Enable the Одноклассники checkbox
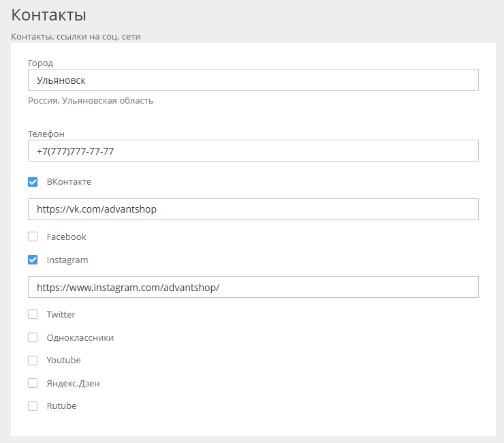Screen dimensions: 504x443 tap(33, 337)
